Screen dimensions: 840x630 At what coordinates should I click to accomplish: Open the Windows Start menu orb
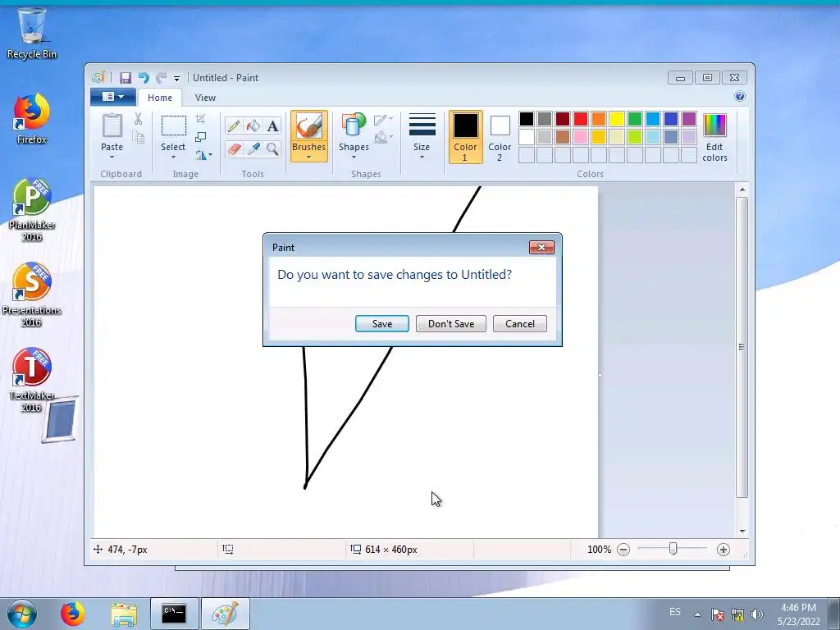[x=22, y=614]
